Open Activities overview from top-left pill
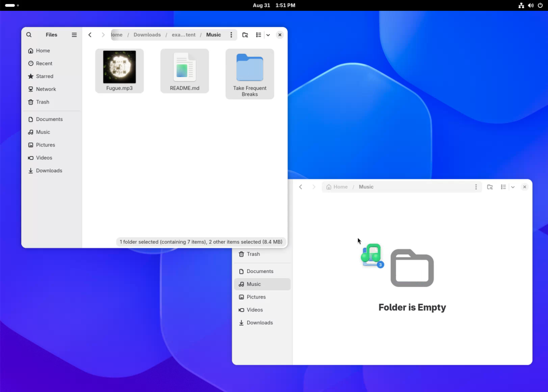 click(12, 5)
